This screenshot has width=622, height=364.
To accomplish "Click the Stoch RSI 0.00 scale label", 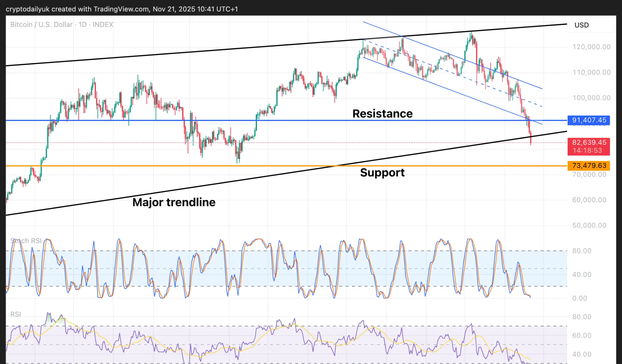I will tap(579, 298).
